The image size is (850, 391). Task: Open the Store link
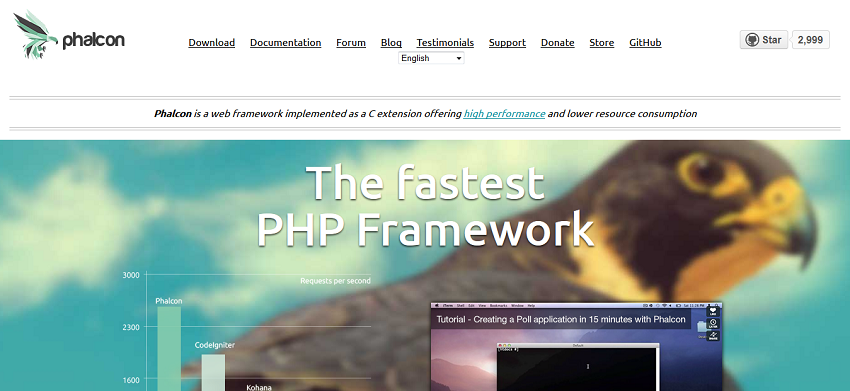[602, 42]
